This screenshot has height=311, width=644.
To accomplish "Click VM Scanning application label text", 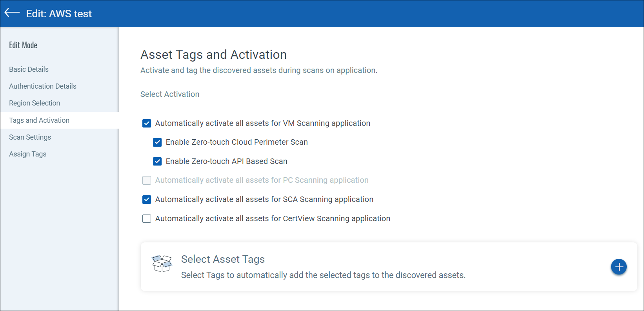I will [262, 123].
